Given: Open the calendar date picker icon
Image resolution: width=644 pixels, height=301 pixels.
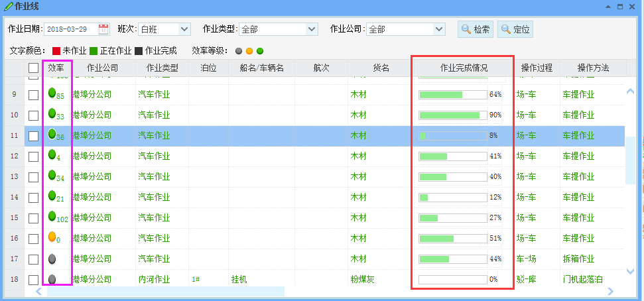Looking at the screenshot, I should pos(103,29).
